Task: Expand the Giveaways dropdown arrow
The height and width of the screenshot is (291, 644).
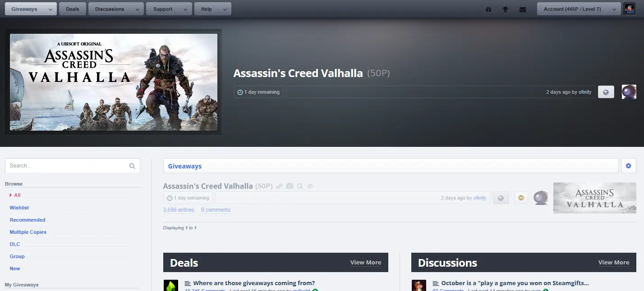Action: [x=50, y=9]
